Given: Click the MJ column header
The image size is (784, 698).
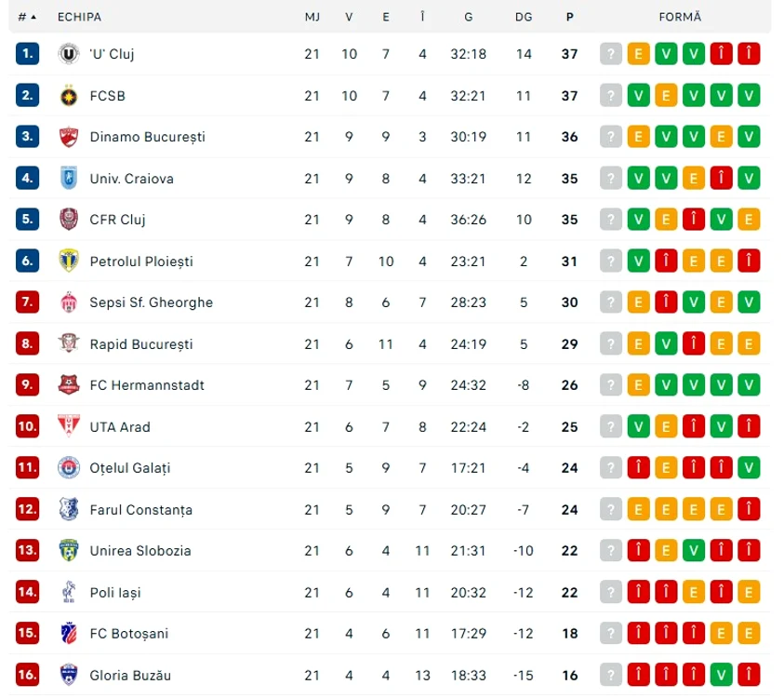Looking at the screenshot, I should point(312,17).
